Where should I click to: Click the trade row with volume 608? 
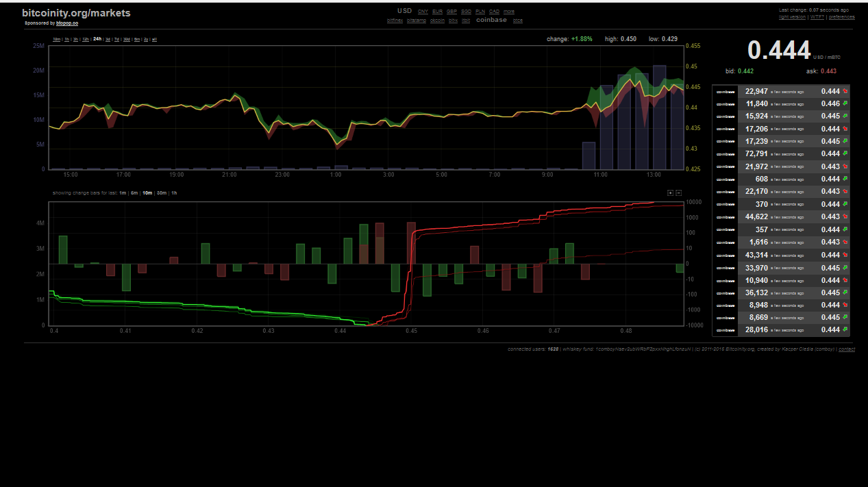pyautogui.click(x=781, y=179)
